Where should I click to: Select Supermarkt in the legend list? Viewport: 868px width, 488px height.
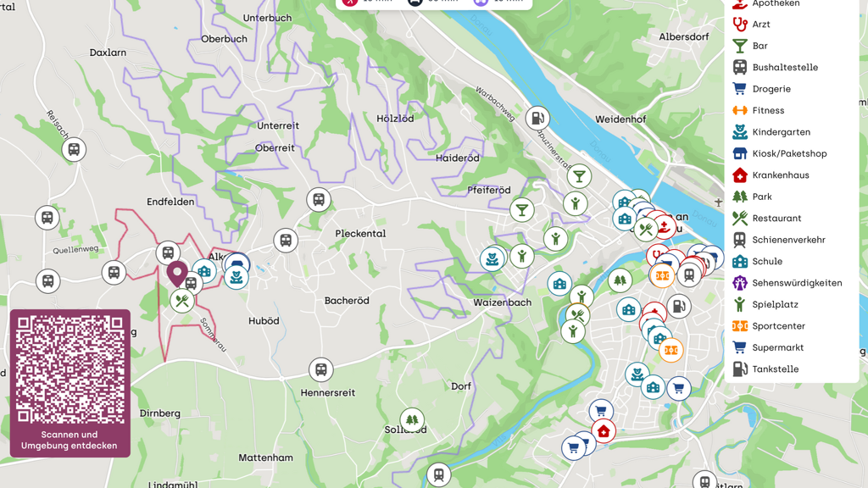click(776, 348)
